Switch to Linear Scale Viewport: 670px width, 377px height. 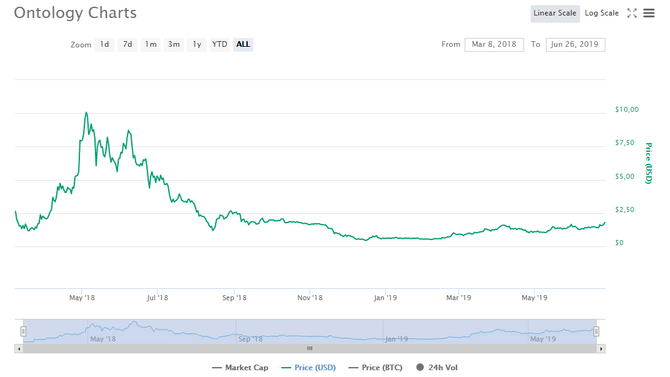tap(555, 13)
